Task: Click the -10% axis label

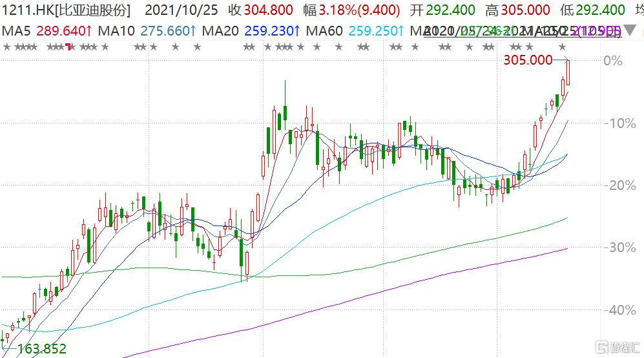Action: click(619, 123)
